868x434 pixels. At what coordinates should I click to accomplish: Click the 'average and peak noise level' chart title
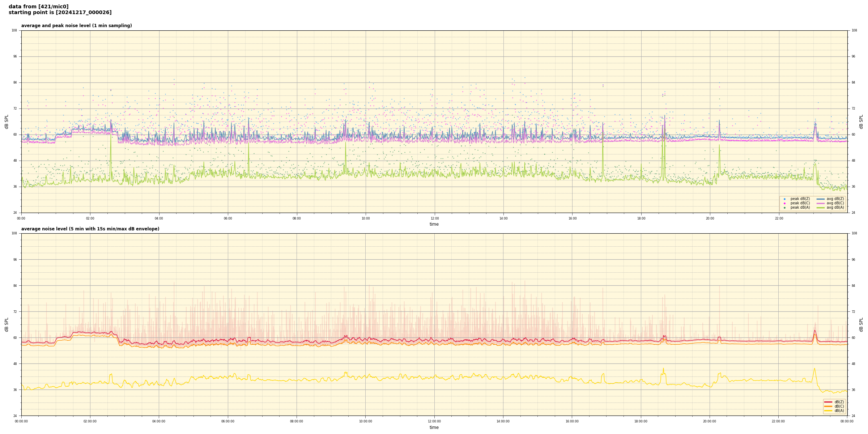coord(76,26)
